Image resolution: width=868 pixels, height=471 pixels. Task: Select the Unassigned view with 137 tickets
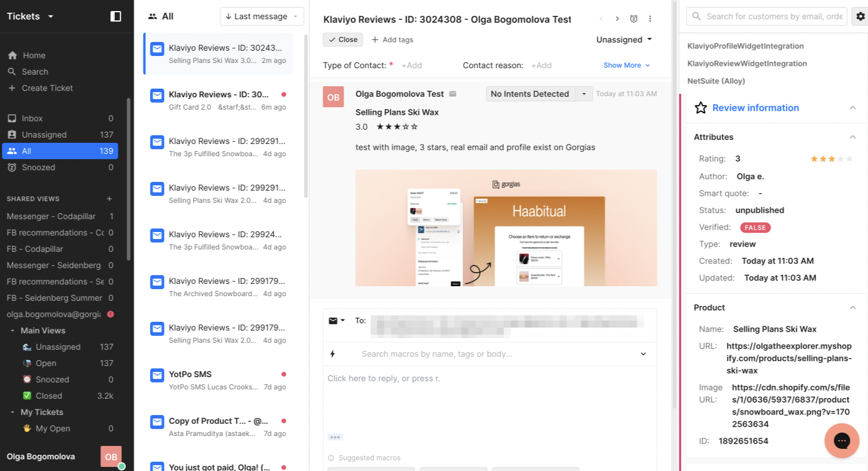click(60, 135)
